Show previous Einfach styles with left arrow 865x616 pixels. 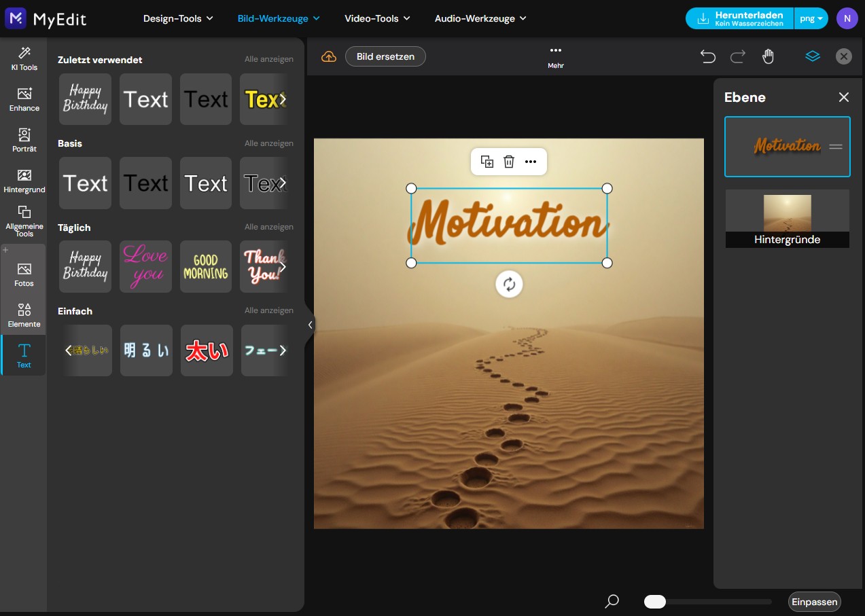67,350
